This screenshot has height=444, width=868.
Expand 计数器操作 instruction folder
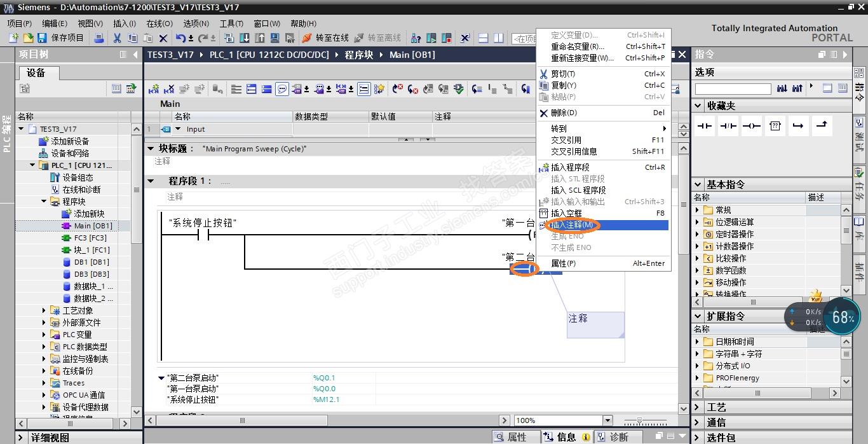[698, 246]
